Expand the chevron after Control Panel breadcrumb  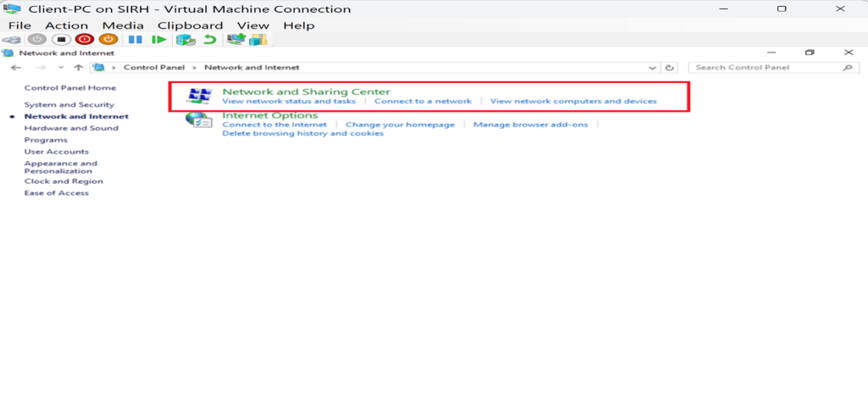(195, 68)
